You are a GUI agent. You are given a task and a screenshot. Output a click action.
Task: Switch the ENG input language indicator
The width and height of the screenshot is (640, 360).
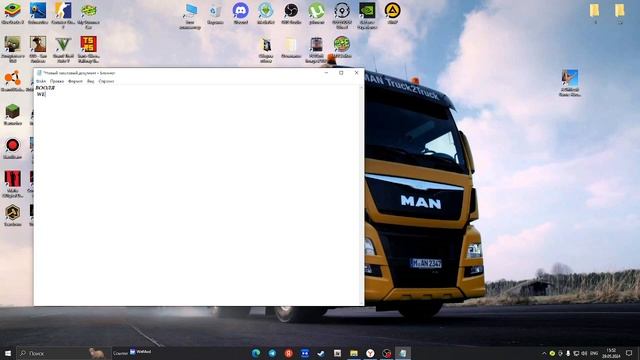pos(594,353)
